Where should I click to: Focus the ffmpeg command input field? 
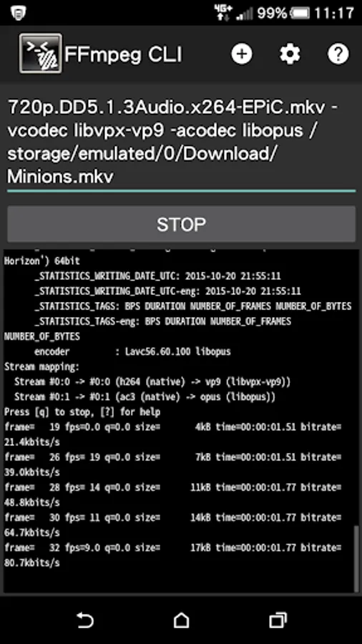(x=181, y=142)
